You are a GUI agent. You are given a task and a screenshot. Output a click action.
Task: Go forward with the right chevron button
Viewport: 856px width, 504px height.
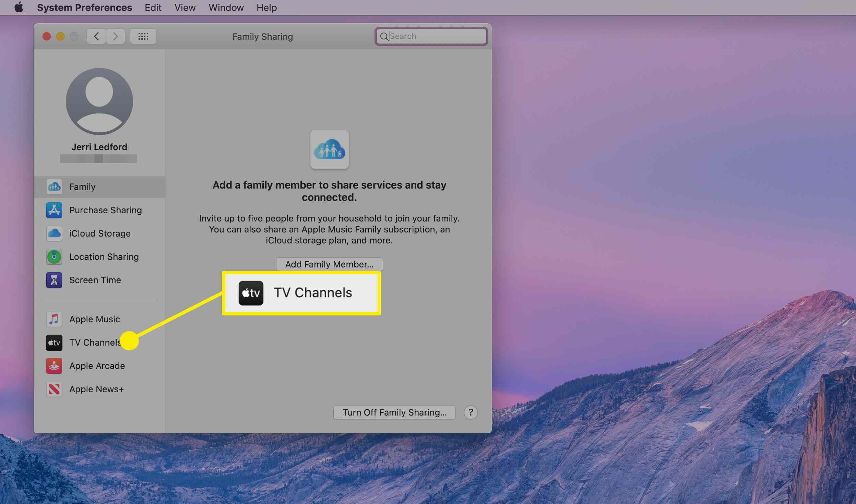tap(116, 36)
